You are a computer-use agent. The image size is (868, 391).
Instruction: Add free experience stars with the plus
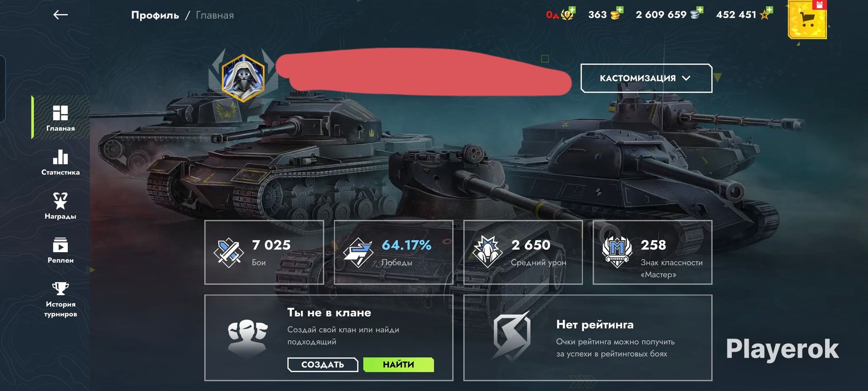coord(769,10)
